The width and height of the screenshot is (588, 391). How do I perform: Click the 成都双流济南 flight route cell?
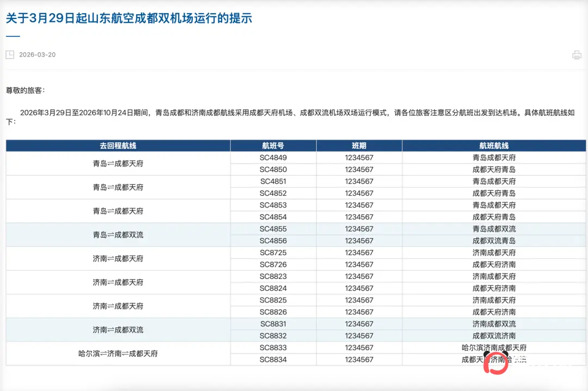tap(494, 336)
